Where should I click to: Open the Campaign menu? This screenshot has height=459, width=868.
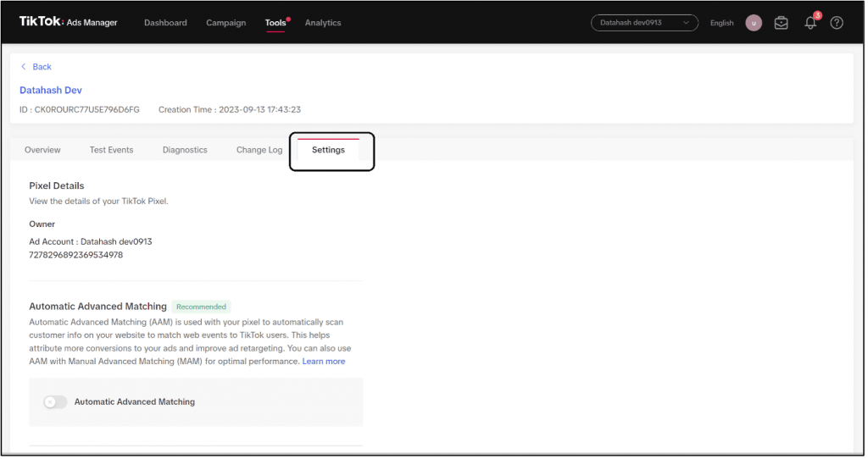(225, 23)
